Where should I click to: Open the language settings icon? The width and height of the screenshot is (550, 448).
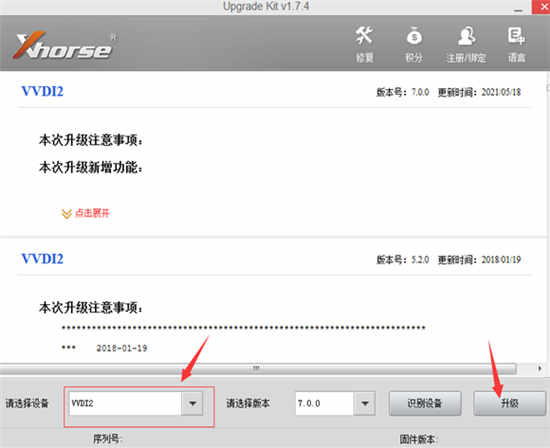tap(516, 35)
